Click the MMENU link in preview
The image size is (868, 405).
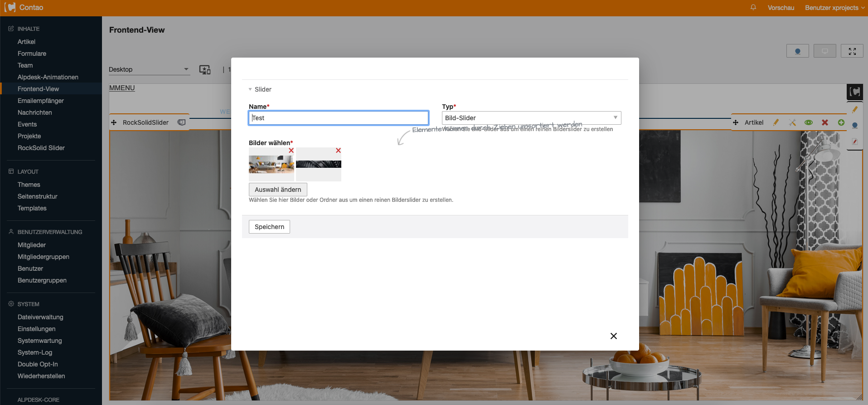tap(122, 88)
